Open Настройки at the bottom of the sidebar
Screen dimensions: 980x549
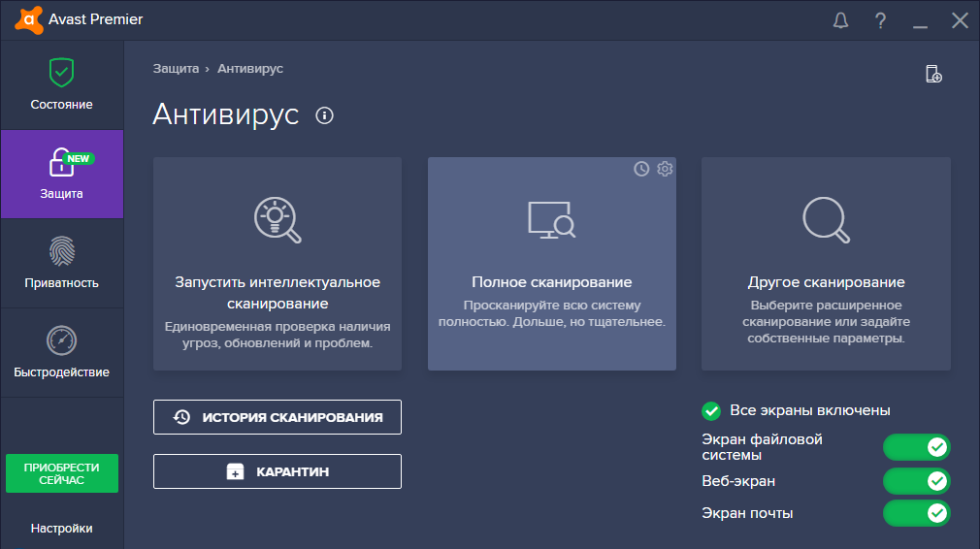62,529
